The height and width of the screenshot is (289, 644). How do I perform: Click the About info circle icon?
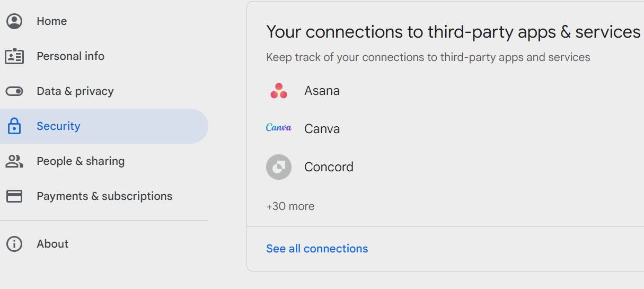tap(14, 244)
